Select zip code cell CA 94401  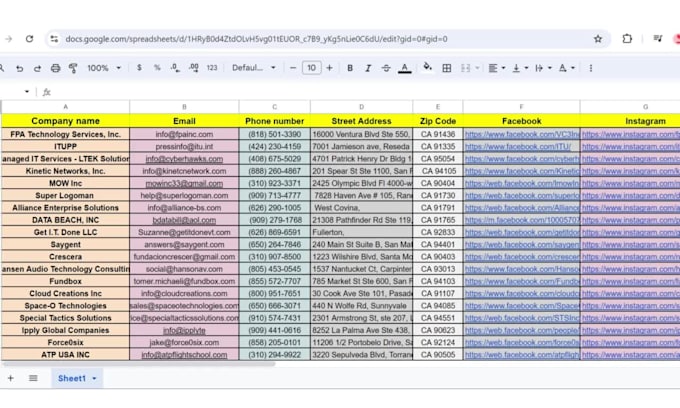coord(438,245)
